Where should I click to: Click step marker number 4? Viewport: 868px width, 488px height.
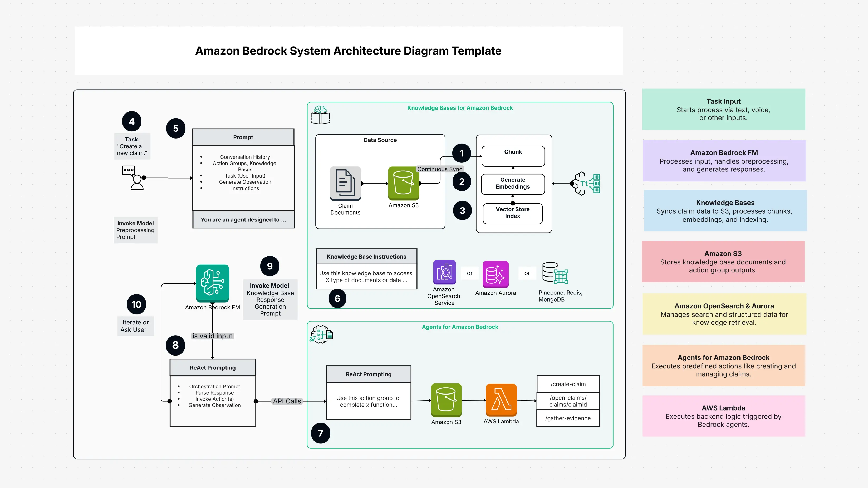click(132, 121)
